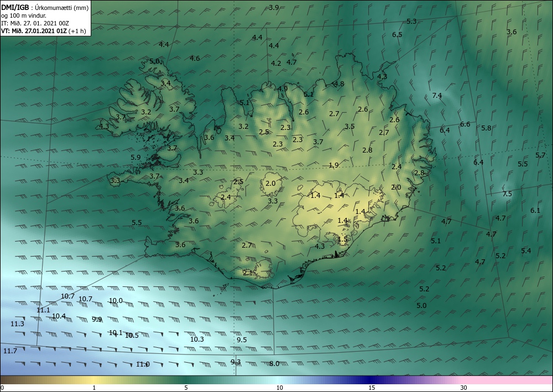Click the 5.9 value in Breiðafjörður bay

tap(136, 157)
